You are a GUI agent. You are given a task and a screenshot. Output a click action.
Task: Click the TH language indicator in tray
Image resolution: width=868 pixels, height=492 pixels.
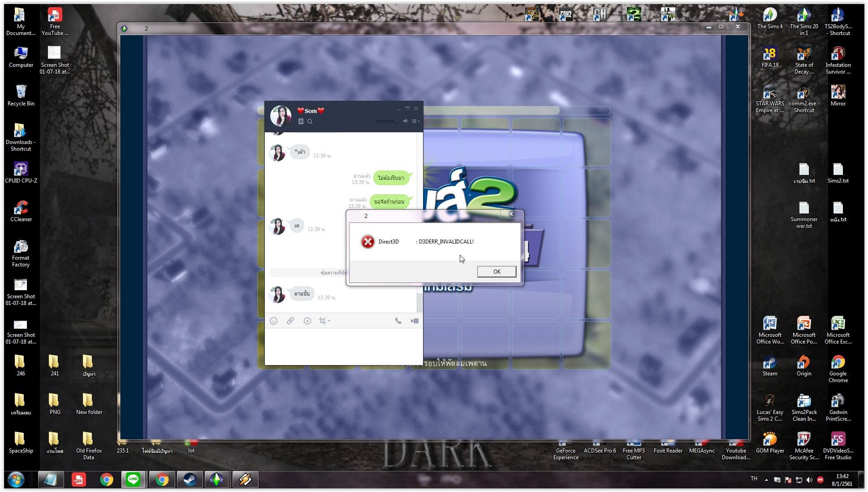point(754,479)
